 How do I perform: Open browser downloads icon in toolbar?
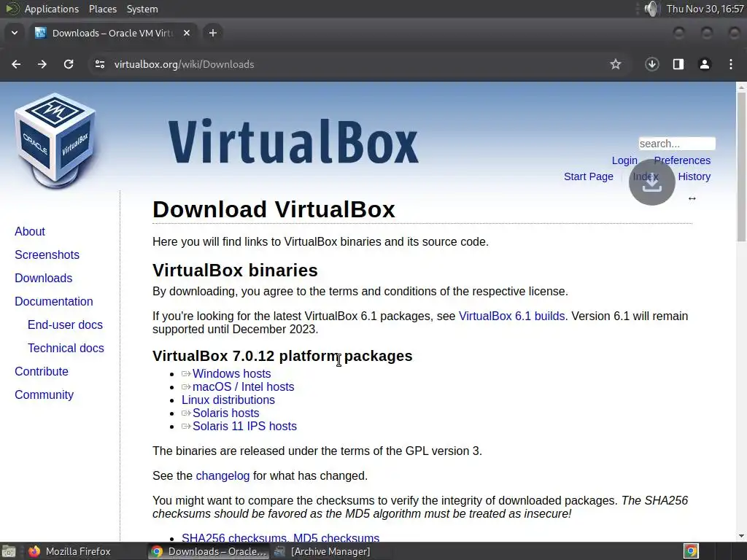[651, 64]
